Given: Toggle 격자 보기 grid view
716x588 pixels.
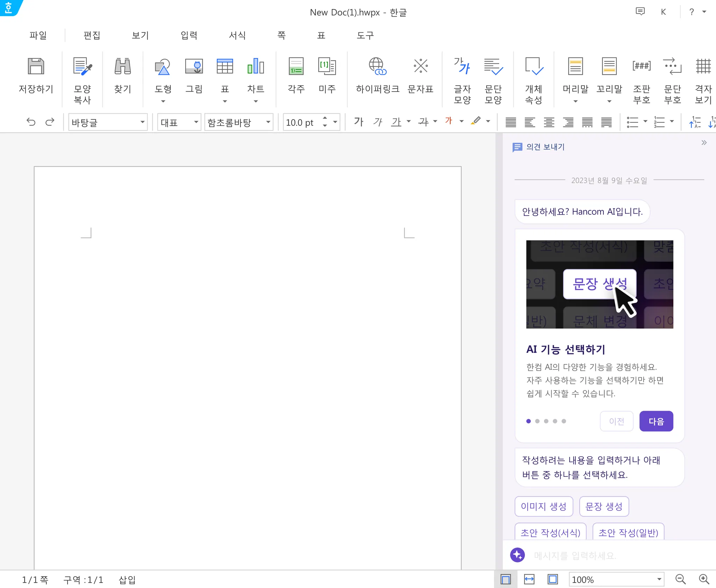Looking at the screenshot, I should tap(703, 66).
